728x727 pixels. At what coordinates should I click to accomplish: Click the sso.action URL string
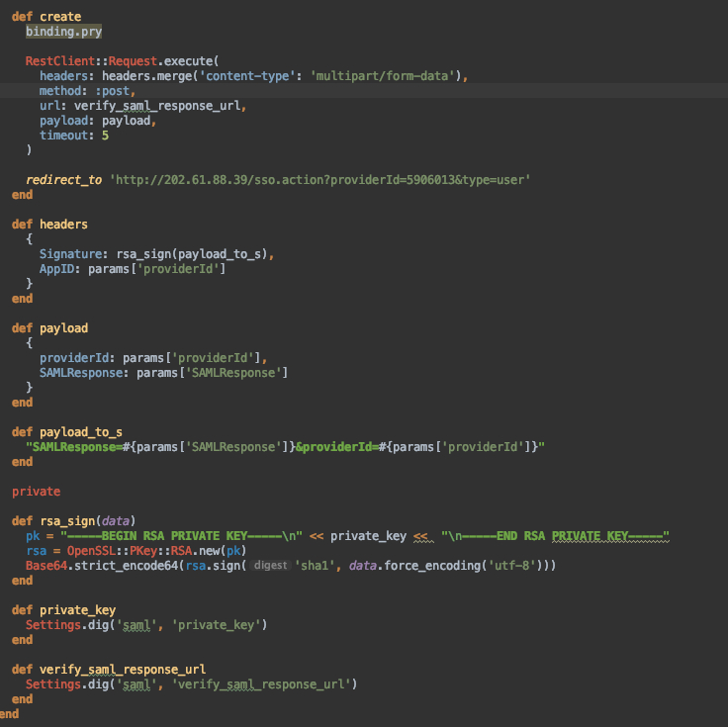point(319,180)
